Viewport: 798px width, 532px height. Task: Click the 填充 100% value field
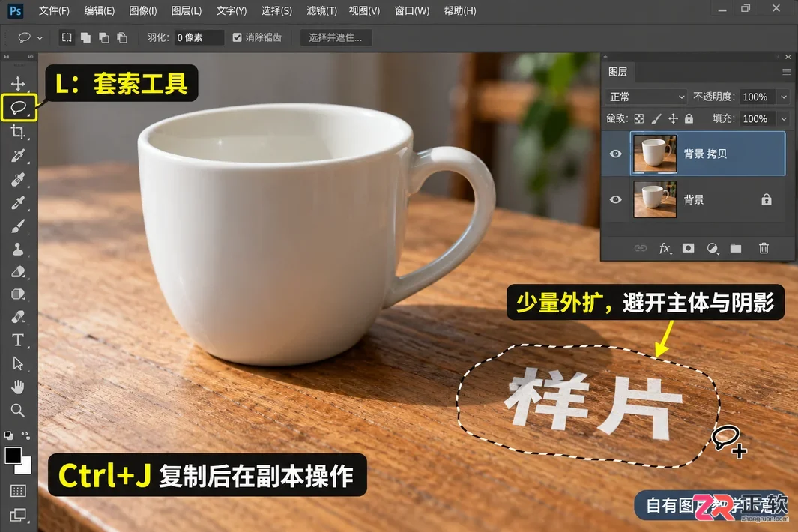[757, 118]
